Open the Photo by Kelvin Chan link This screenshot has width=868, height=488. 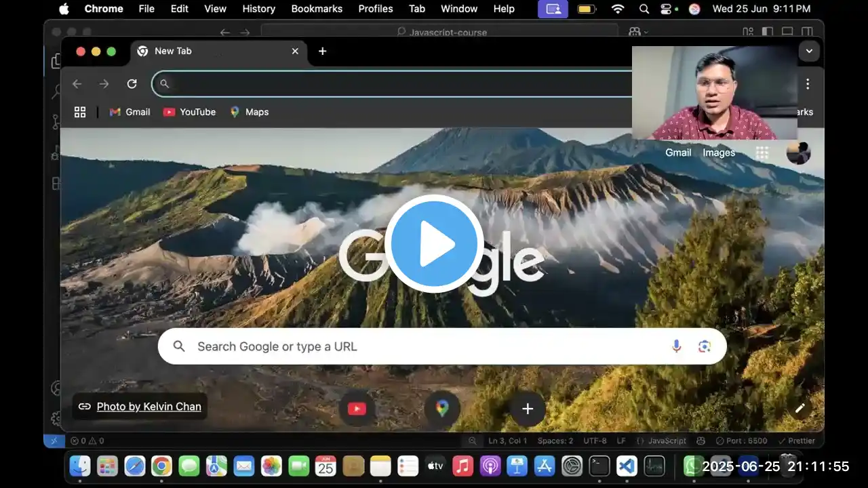tap(149, 407)
